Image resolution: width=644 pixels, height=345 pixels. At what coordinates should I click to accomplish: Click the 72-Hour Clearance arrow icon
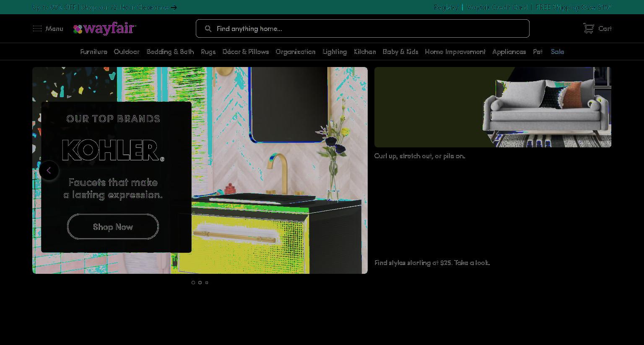click(174, 7)
